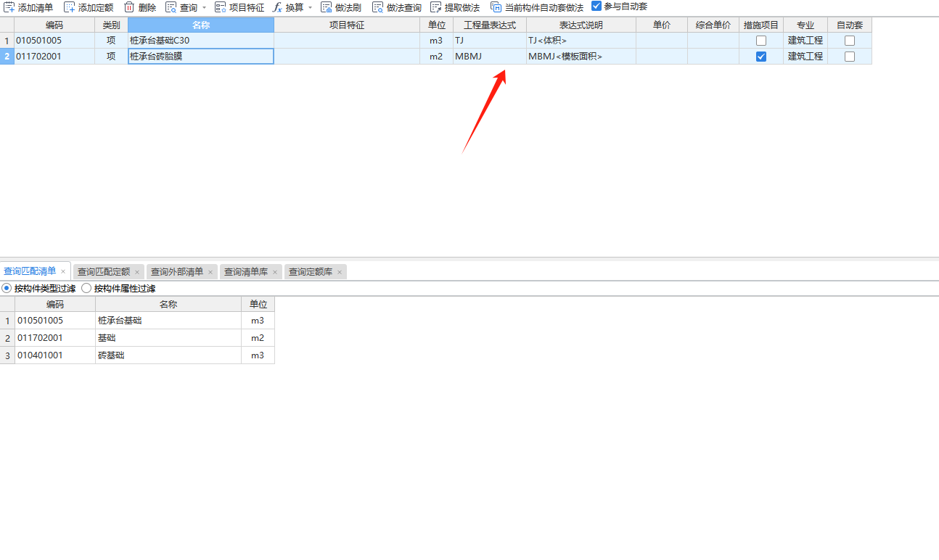This screenshot has height=560, width=939.
Task: Click 当前构件自动套做法 icon
Action: 496,7
